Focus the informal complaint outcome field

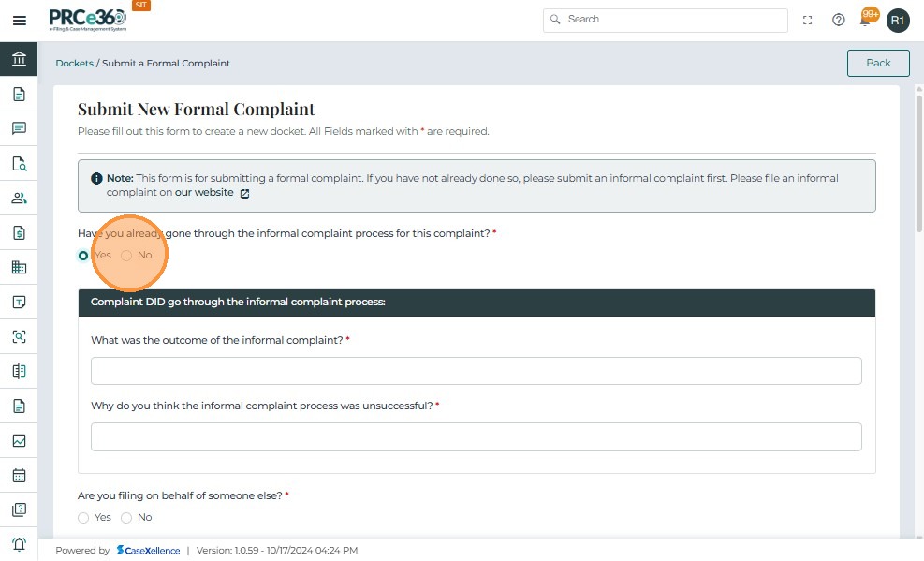pos(476,371)
